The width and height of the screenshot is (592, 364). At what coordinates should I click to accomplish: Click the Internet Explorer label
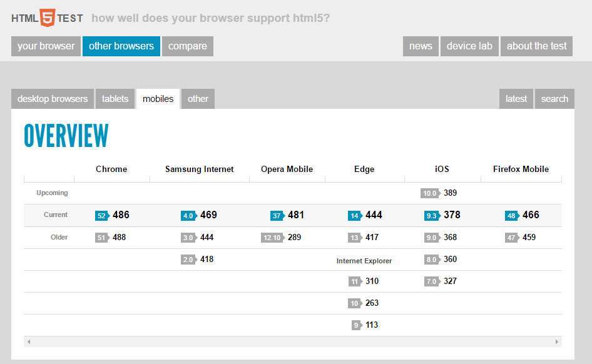tap(364, 261)
